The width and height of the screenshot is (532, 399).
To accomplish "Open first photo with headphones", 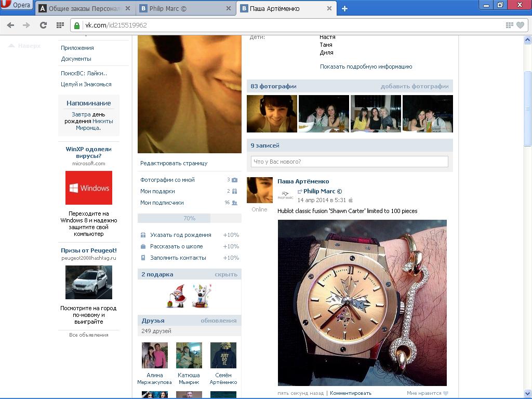I will point(272,114).
